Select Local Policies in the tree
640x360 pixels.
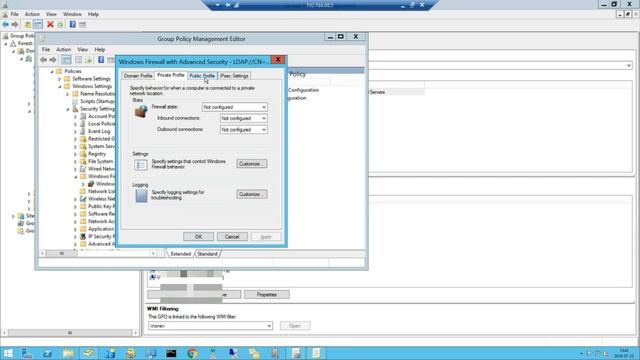[101, 124]
